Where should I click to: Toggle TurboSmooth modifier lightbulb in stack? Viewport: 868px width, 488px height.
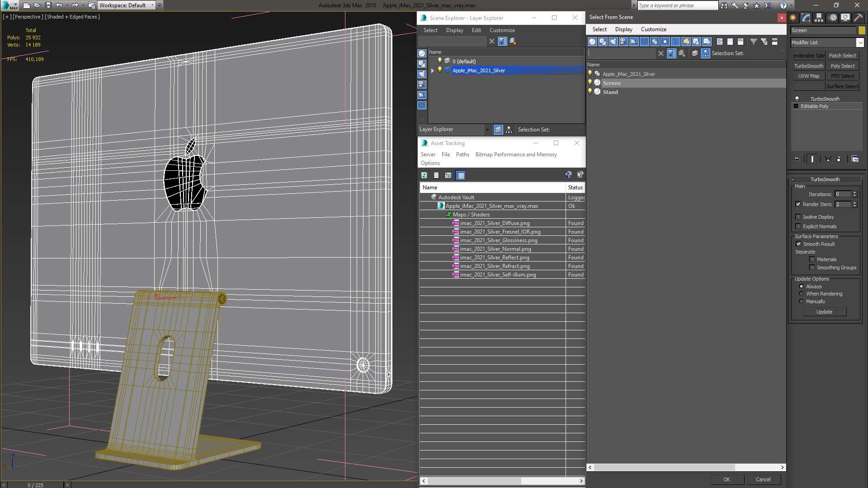797,99
